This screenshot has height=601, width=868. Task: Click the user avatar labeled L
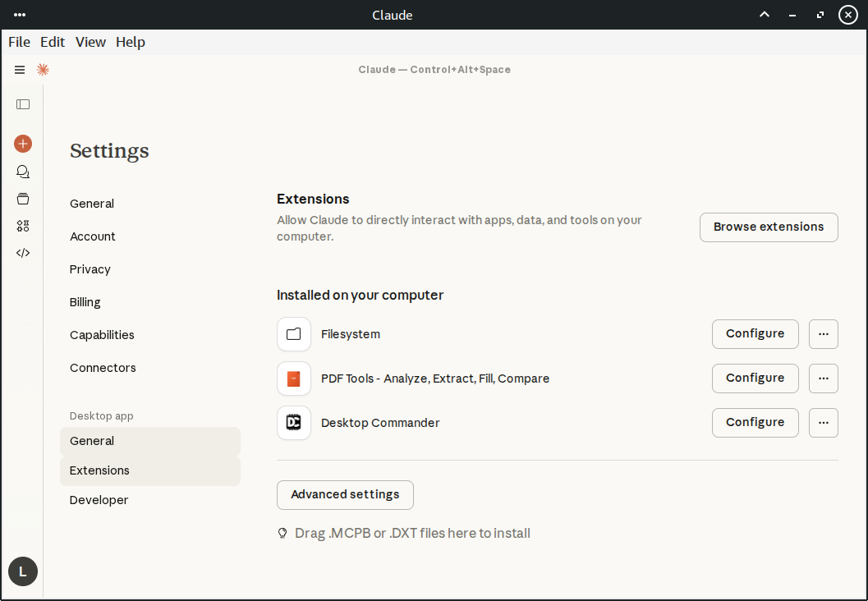click(x=23, y=571)
